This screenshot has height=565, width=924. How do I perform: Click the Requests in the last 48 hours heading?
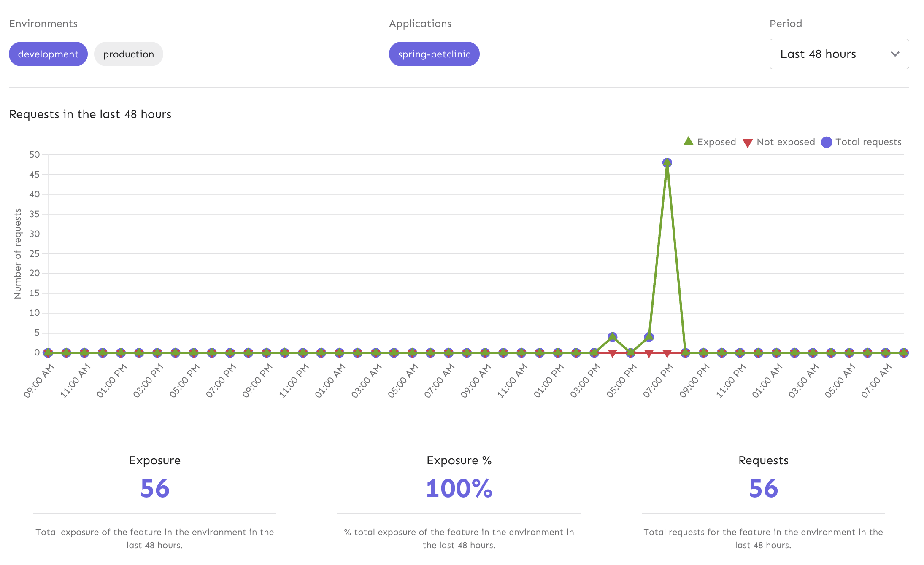click(x=90, y=114)
